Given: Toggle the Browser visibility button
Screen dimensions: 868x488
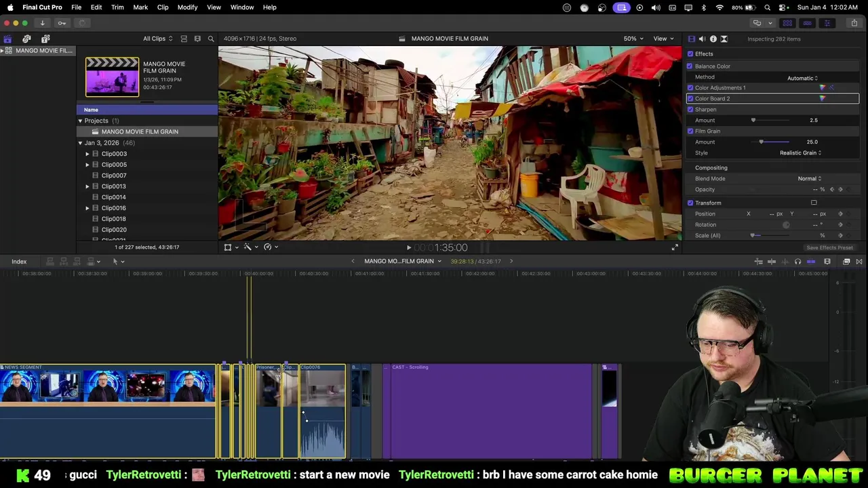Looking at the screenshot, I should (787, 23).
